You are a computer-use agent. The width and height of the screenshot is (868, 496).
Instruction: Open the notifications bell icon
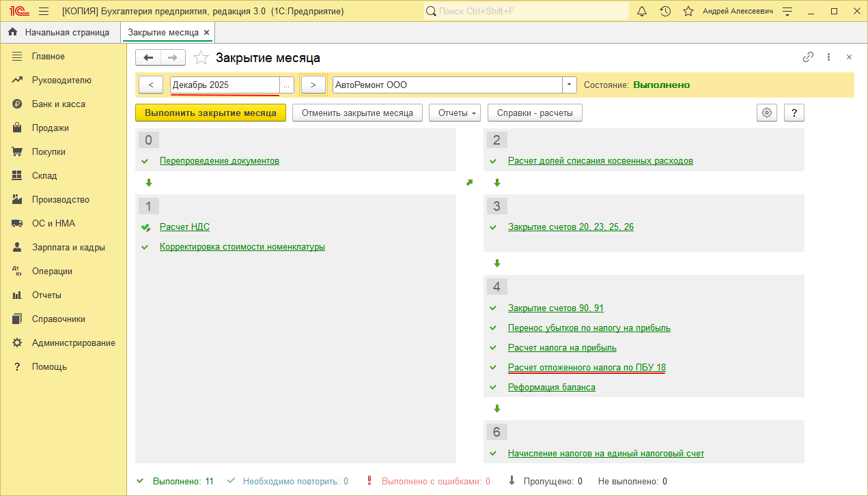(642, 12)
